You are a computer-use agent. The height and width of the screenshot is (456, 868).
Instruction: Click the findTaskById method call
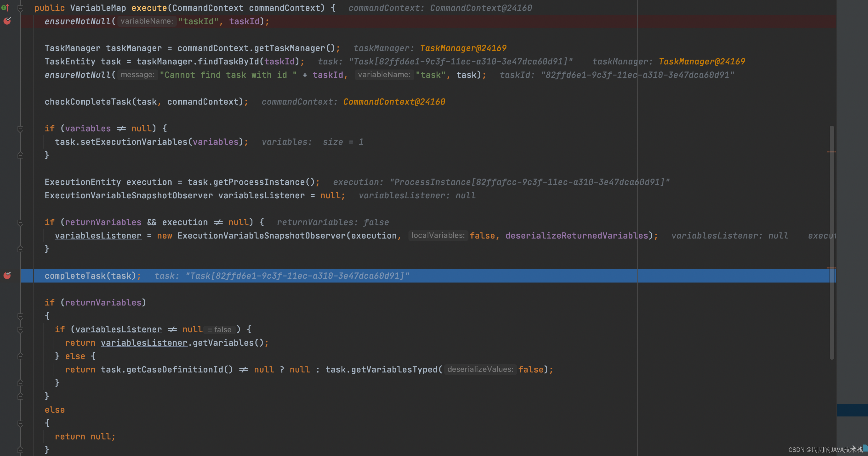click(228, 62)
